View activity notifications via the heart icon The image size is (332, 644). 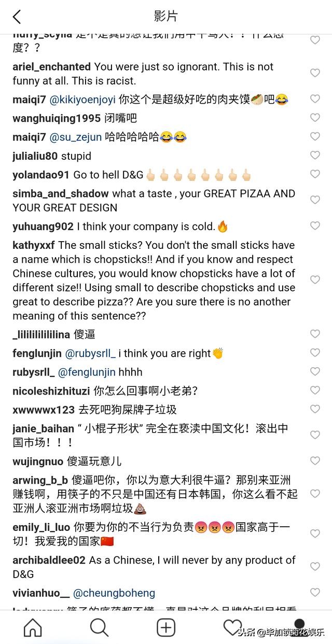click(x=233, y=627)
